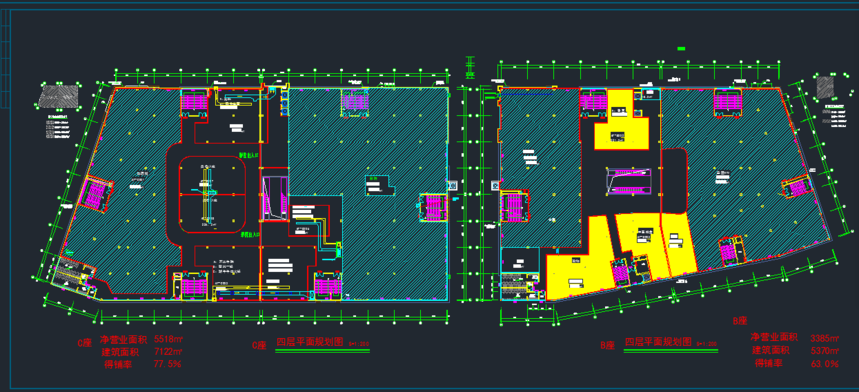The height and width of the screenshot is (392, 859).
Task: Click the small green marker above B block plan
Action: point(682,49)
